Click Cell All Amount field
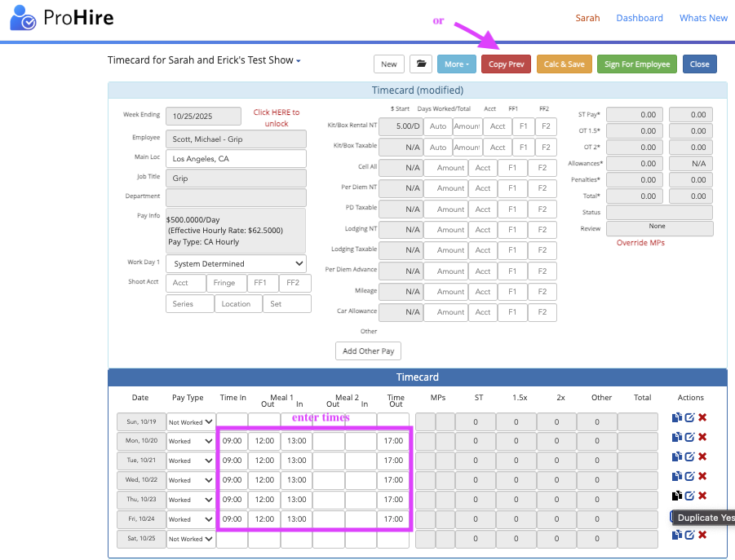735x560 pixels. coord(445,168)
